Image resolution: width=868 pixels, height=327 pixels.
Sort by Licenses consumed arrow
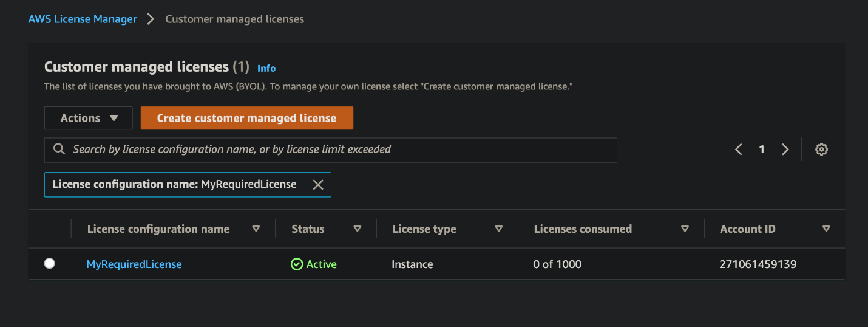(x=685, y=229)
